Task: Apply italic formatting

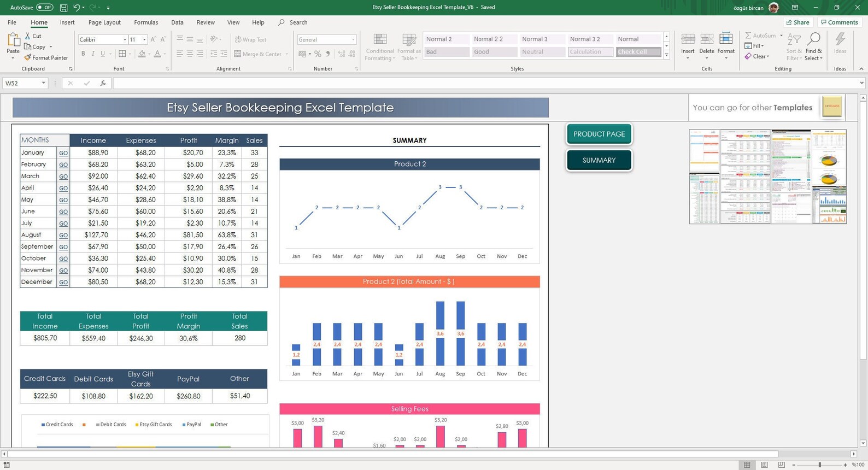Action: (93, 54)
